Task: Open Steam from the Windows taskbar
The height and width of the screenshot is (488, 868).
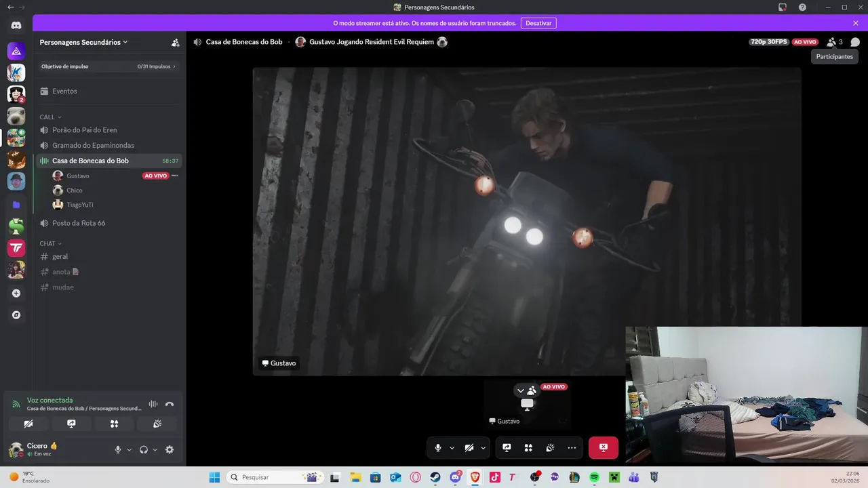Action: click(435, 477)
